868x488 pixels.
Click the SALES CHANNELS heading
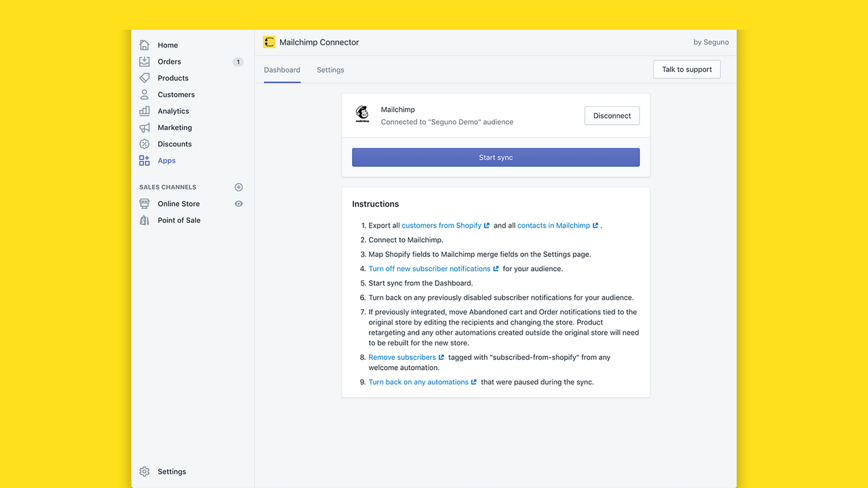(167, 187)
